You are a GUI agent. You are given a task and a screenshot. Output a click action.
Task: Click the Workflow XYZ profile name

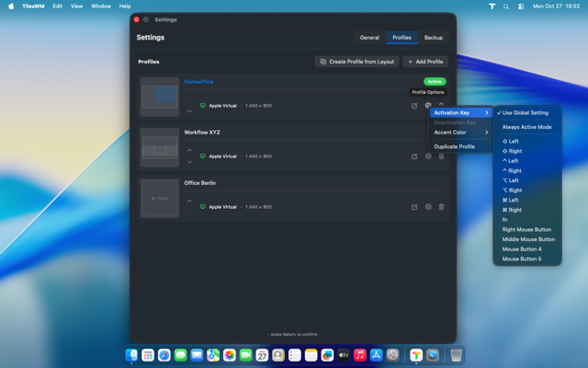(202, 132)
